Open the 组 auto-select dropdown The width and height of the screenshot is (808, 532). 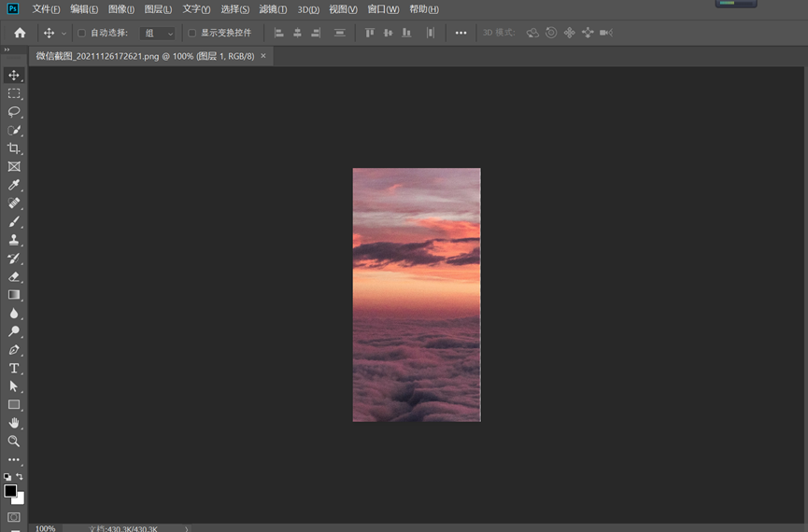[x=158, y=34]
